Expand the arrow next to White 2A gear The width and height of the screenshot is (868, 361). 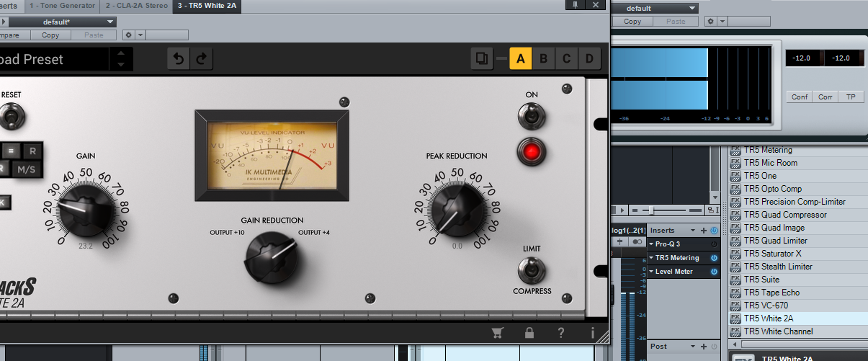140,35
